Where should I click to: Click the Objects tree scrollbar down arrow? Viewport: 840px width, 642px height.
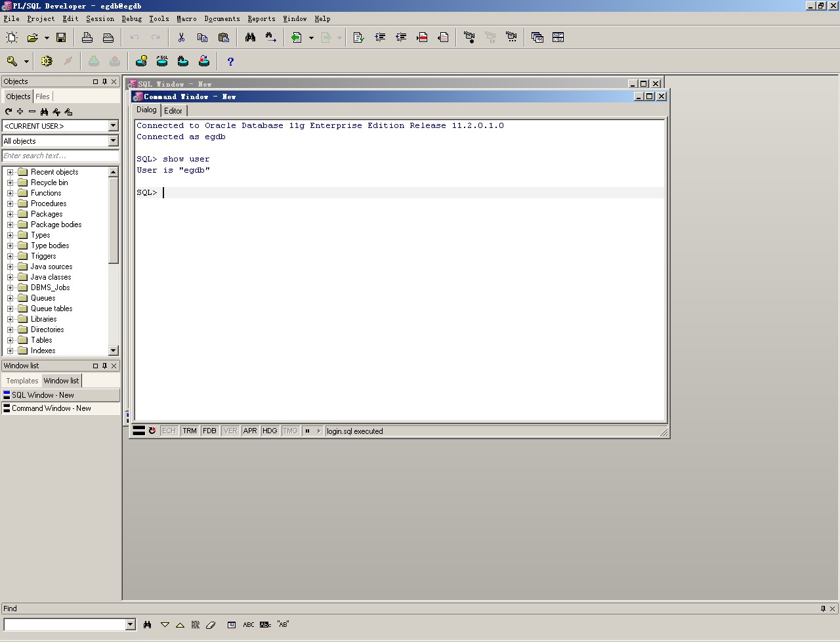(113, 351)
